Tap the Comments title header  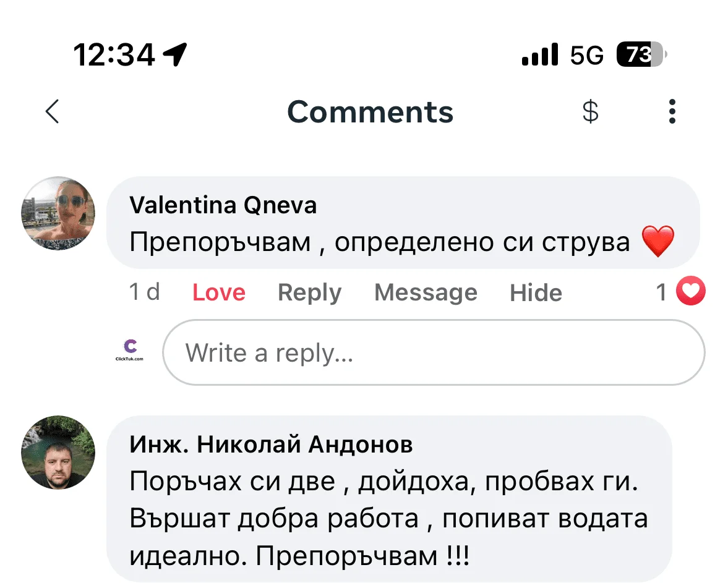(370, 112)
